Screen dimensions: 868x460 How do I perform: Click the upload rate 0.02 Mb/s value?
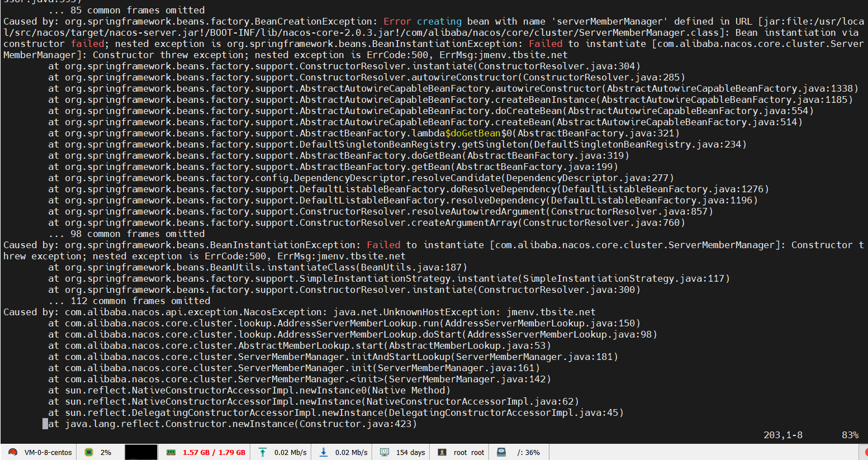coord(291,453)
